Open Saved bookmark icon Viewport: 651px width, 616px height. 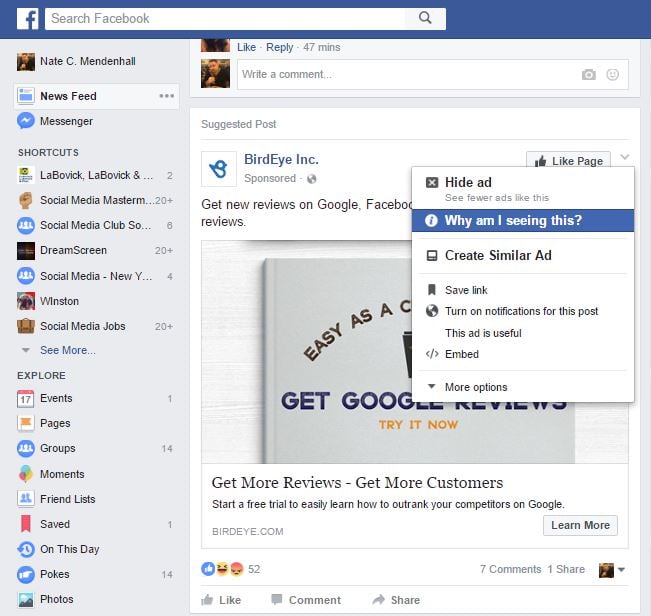[x=26, y=524]
